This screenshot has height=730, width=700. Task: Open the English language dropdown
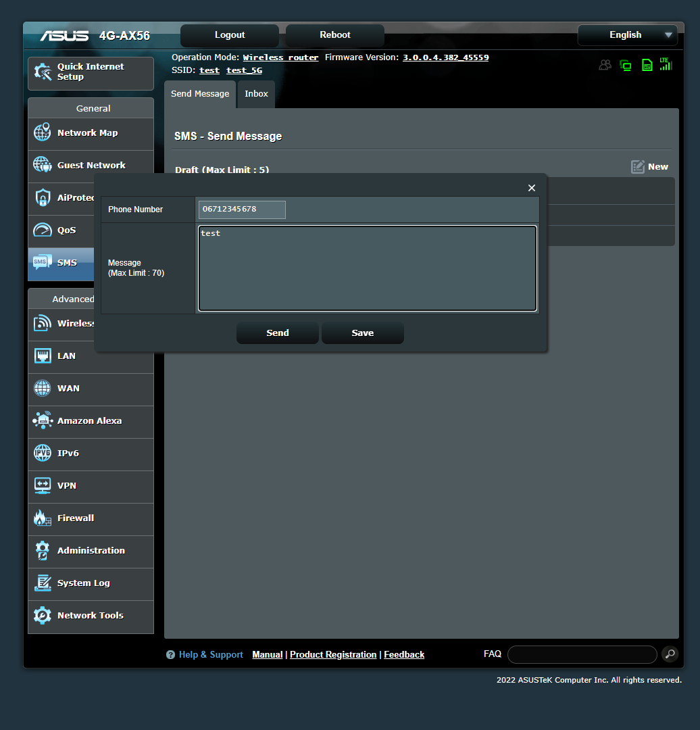point(628,35)
